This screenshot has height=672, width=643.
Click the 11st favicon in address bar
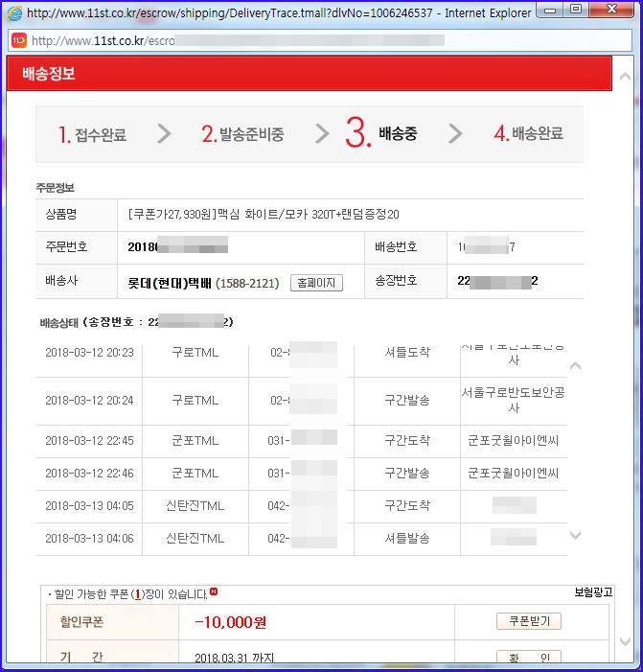point(18,40)
